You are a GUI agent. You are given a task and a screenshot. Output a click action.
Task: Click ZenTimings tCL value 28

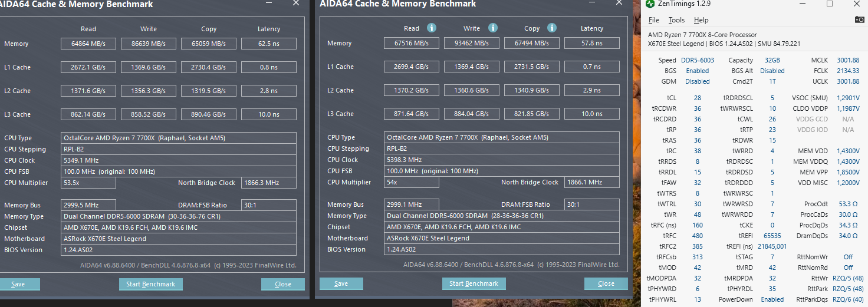698,98
